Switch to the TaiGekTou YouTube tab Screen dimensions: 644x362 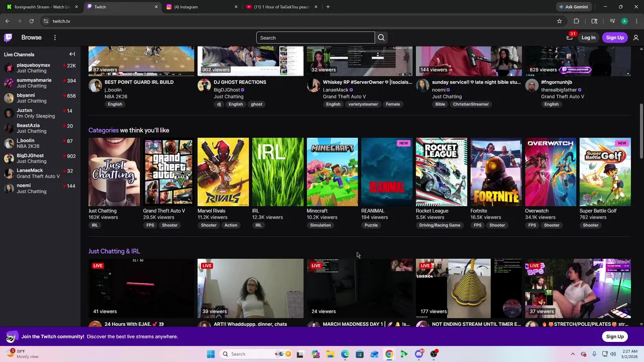(282, 7)
